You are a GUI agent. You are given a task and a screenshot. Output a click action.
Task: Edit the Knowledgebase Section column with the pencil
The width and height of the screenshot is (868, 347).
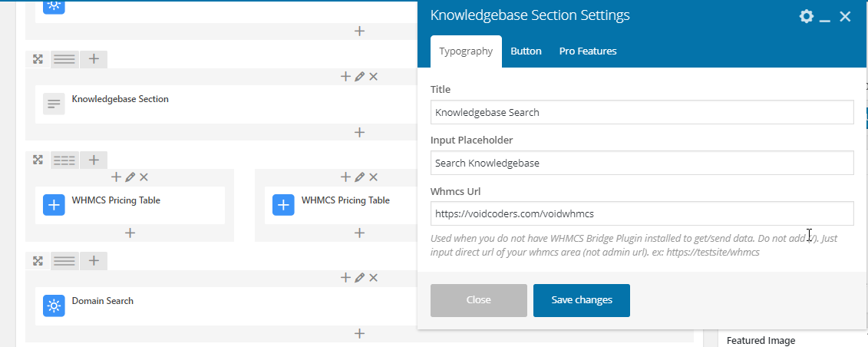tap(359, 77)
